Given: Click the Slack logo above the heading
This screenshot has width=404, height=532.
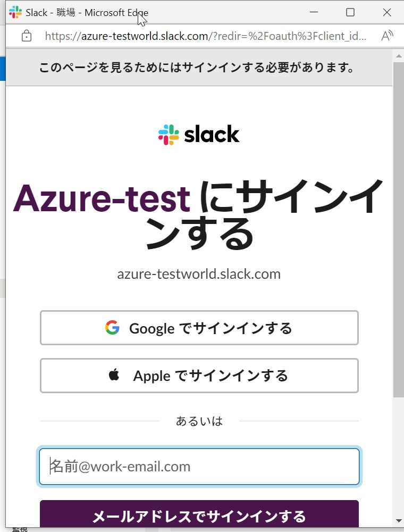Looking at the screenshot, I should pos(199,135).
